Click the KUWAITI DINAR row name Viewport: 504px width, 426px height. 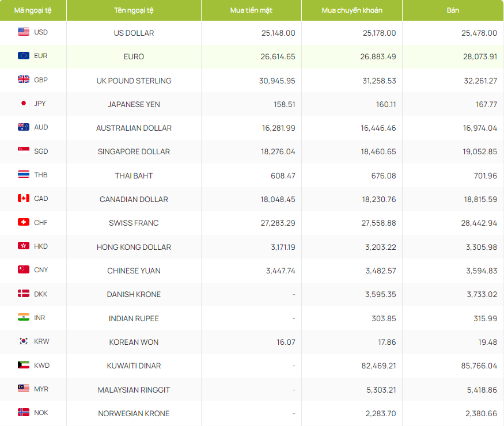click(134, 366)
